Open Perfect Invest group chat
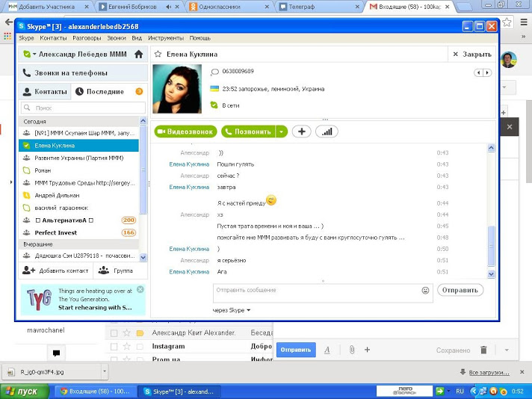This screenshot has width=532, height=399. (x=78, y=233)
